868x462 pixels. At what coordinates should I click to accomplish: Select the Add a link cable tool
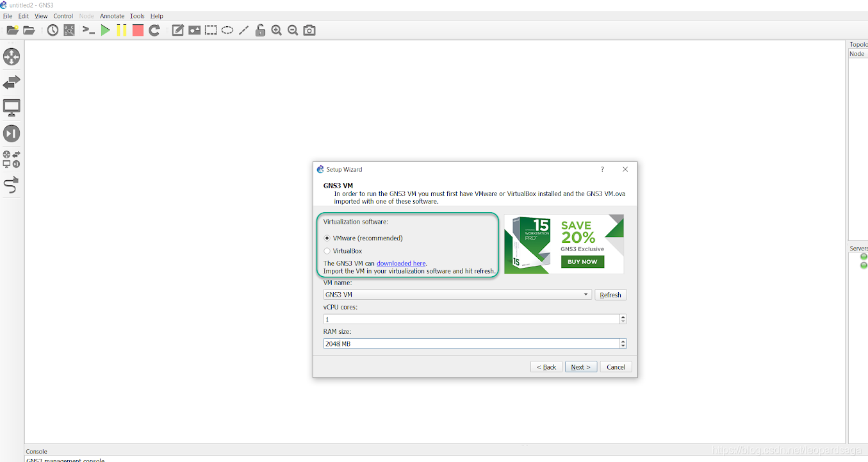[12, 185]
